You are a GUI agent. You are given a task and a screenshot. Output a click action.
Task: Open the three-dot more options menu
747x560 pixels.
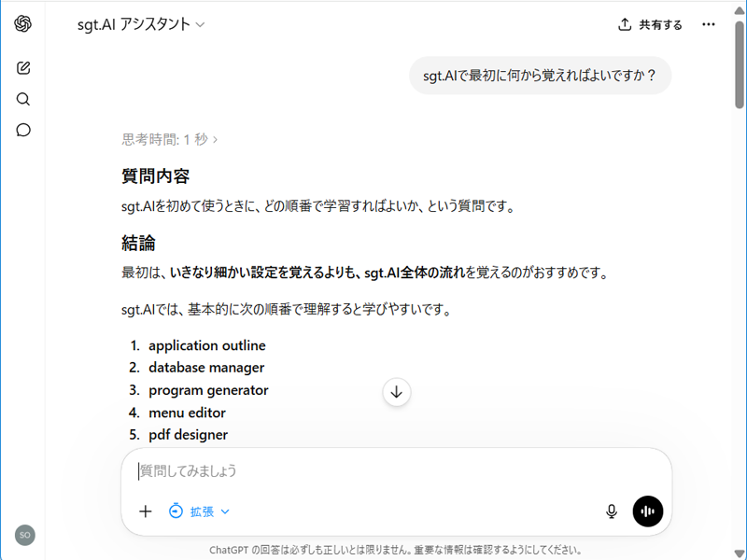pyautogui.click(x=709, y=24)
